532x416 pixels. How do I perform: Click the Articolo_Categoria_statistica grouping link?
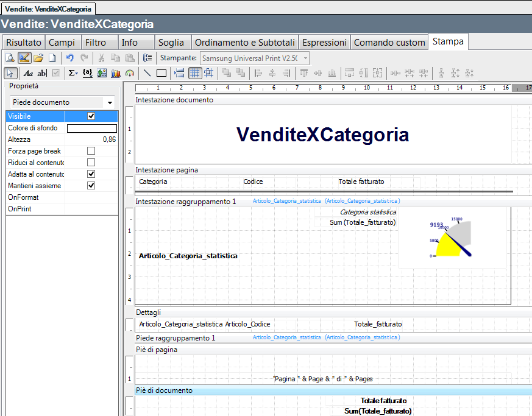click(x=286, y=201)
